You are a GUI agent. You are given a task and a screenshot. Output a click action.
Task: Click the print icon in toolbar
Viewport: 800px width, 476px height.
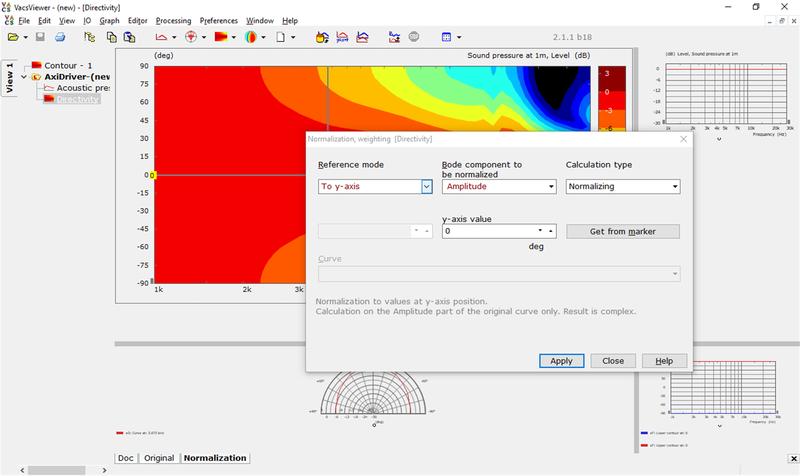pos(60,37)
